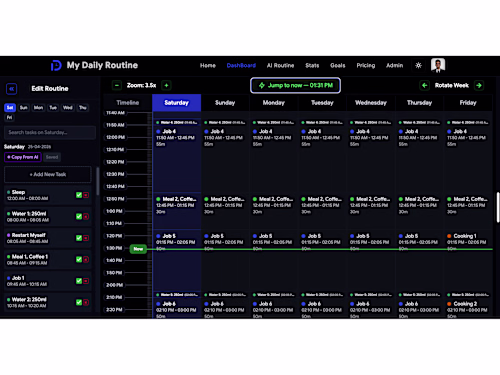
Task: Open the AI Routine page
Action: pyautogui.click(x=280, y=66)
